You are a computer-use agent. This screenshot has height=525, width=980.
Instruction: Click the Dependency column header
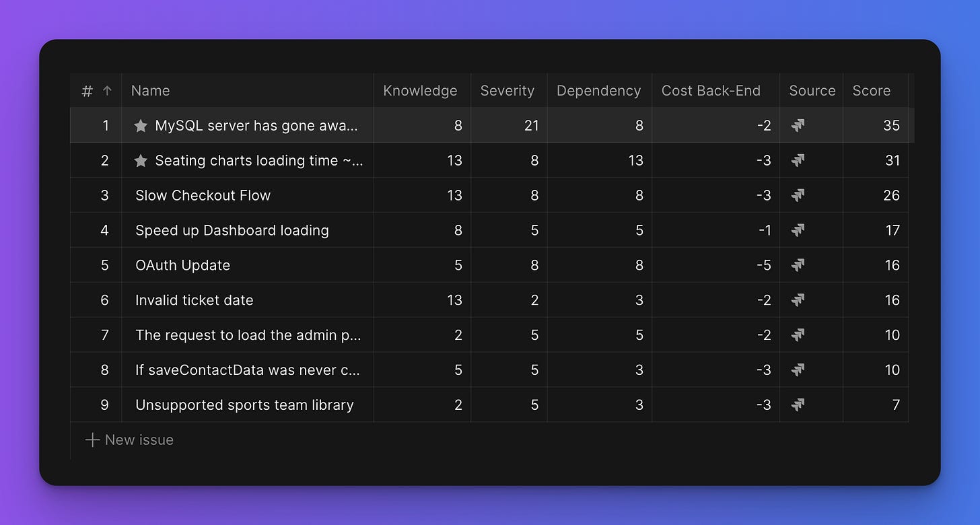tap(598, 90)
